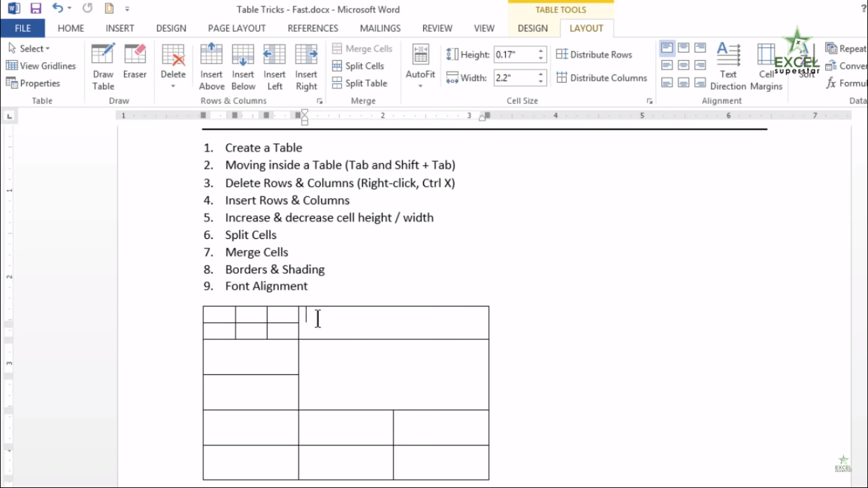Open the REFERENCES tab

pyautogui.click(x=313, y=28)
